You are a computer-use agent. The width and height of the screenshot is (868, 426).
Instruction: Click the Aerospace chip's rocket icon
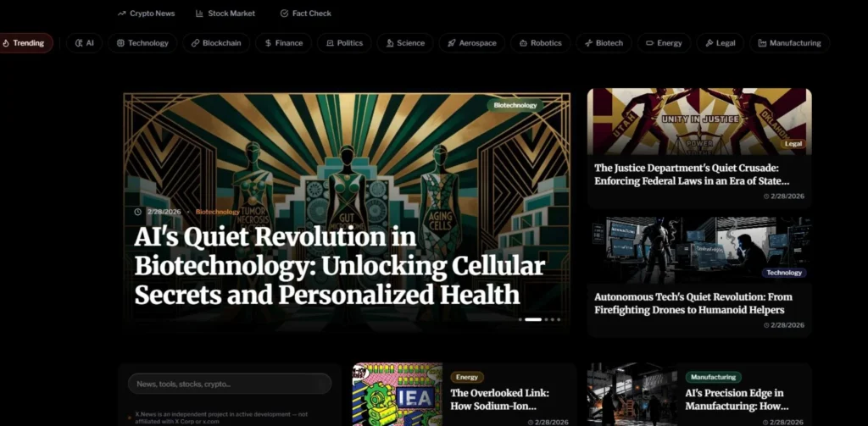(452, 43)
